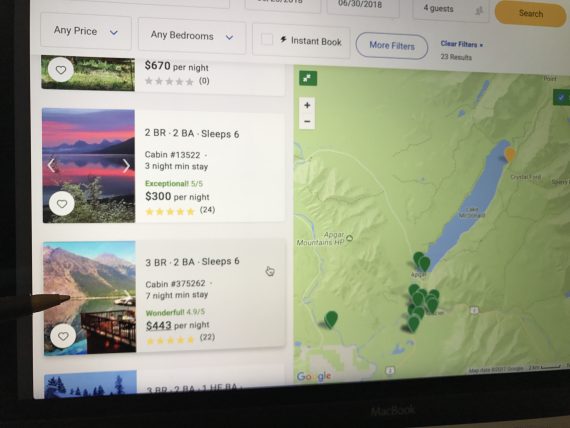
Task: Open the 4 guests selector
Action: pyautogui.click(x=451, y=9)
